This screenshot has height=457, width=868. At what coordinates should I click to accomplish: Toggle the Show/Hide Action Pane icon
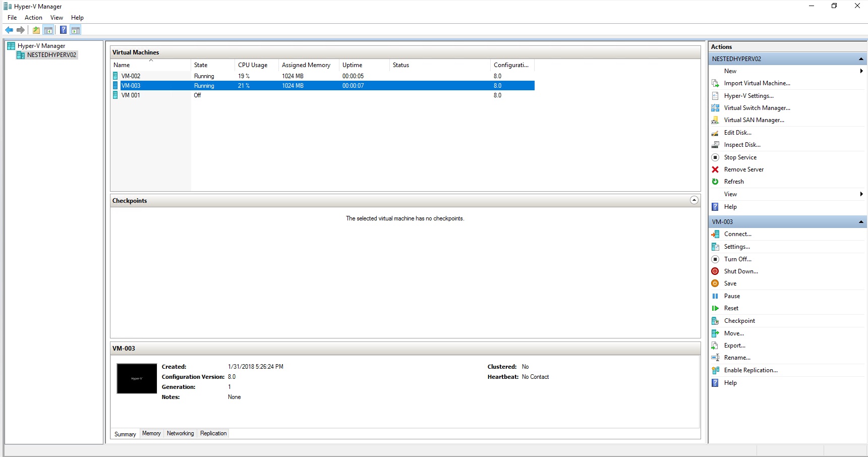click(x=76, y=30)
